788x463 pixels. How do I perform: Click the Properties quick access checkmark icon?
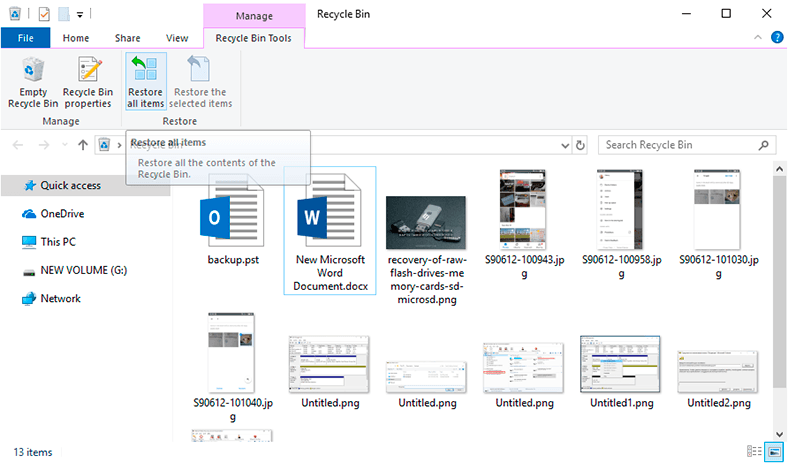click(44, 14)
